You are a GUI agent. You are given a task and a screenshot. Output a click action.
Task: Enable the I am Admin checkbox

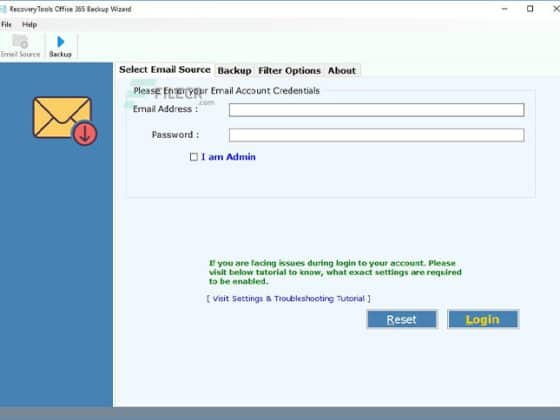pos(194,157)
